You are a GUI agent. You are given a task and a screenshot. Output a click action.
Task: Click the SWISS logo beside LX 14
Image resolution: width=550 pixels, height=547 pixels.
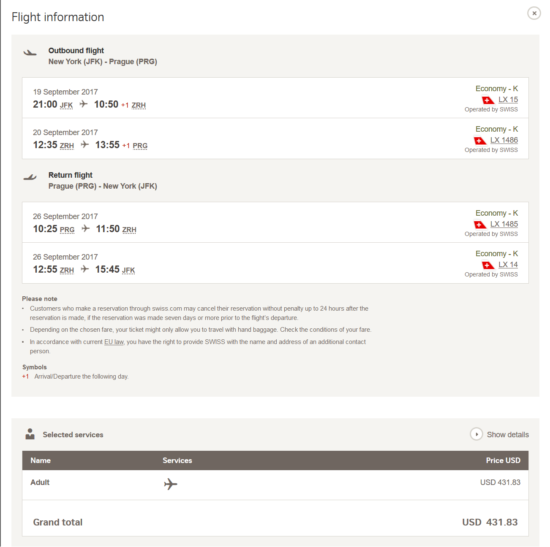pyautogui.click(x=488, y=265)
